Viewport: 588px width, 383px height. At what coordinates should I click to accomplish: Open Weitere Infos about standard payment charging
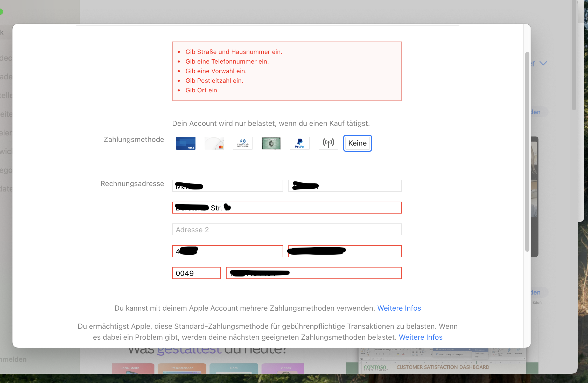[x=421, y=337]
